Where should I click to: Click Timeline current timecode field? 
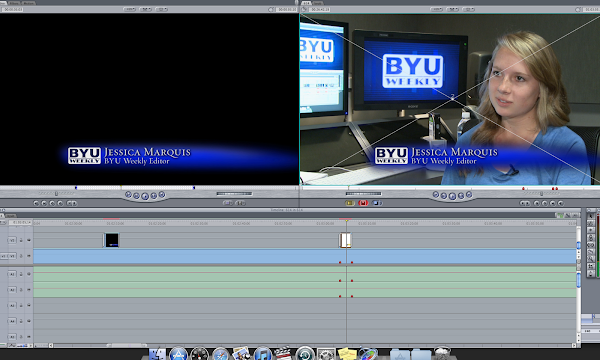tap(20, 222)
